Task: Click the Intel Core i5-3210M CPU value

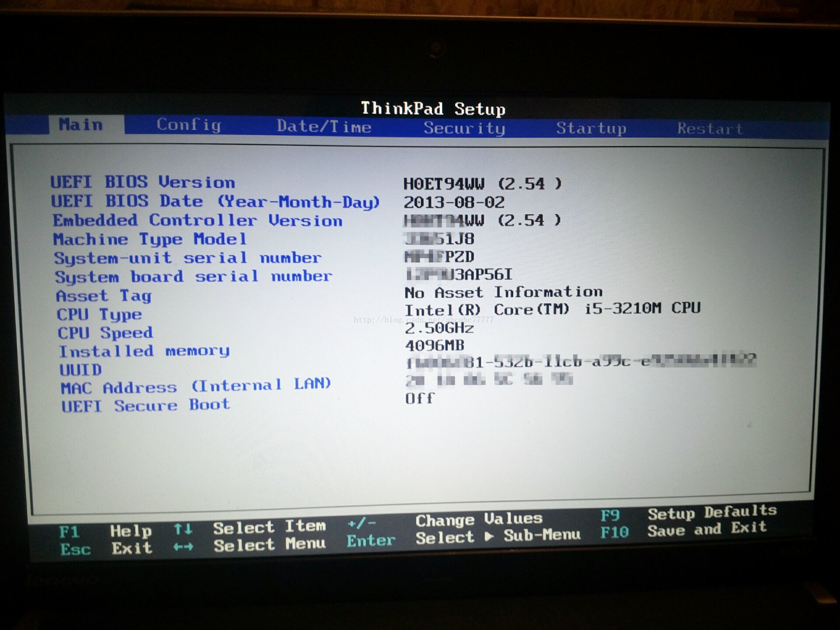Action: (553, 309)
